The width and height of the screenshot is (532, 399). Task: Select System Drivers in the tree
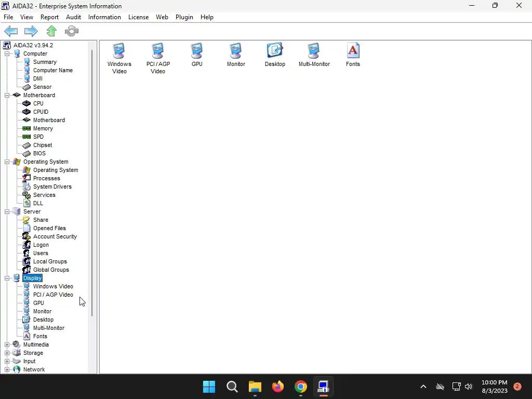pos(52,187)
